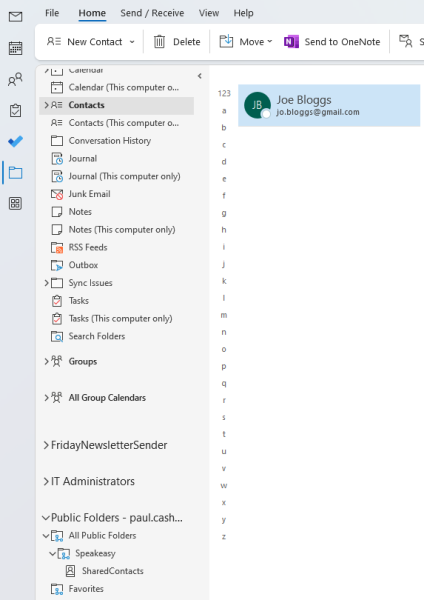Switch to Send / Receive tab
The image size is (424, 600).
152,13
